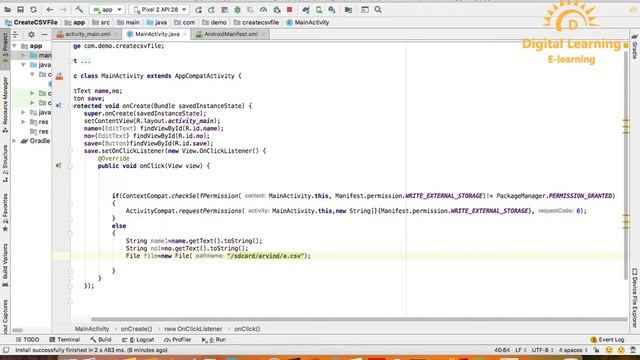Screen dimensions: 640x360
Task: Toggle the Project tool window
Action: [5, 49]
